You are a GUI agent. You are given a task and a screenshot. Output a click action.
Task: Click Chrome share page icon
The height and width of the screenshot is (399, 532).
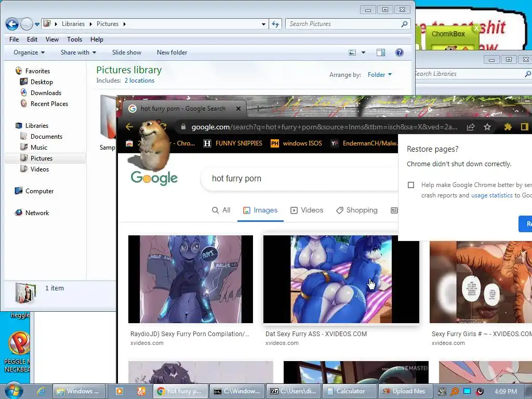click(471, 127)
